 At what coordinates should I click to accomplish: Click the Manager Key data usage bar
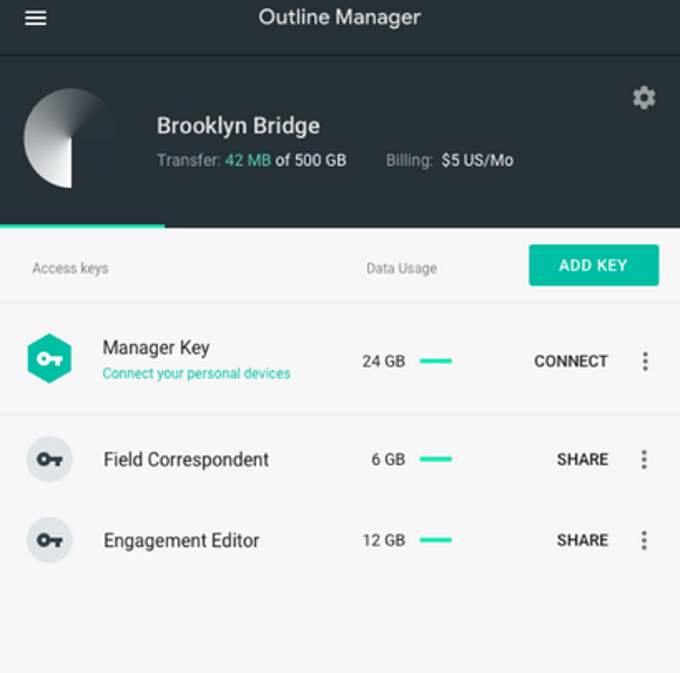click(436, 361)
